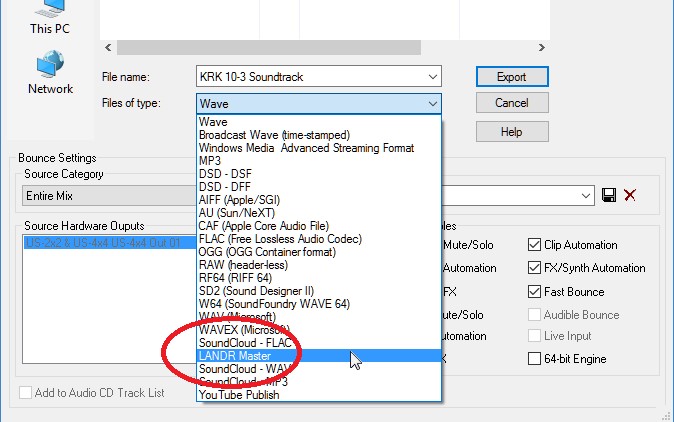Open the Source Category Entire Mix dropdown
The height and width of the screenshot is (422, 674).
108,196
